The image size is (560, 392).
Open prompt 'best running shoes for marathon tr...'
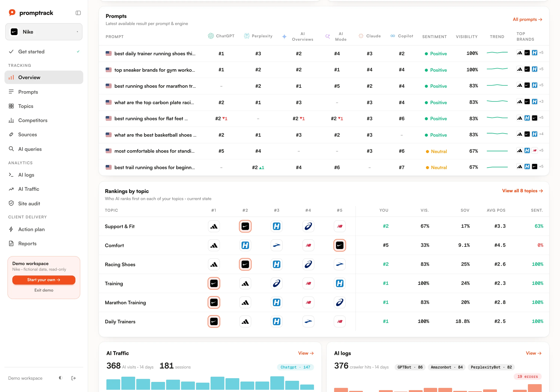click(155, 86)
